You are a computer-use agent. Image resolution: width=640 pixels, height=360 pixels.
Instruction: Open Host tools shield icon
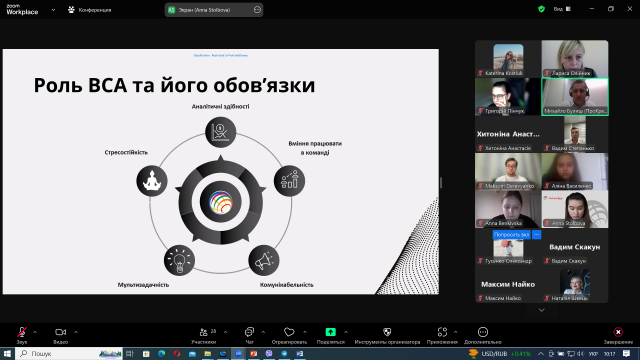387,332
